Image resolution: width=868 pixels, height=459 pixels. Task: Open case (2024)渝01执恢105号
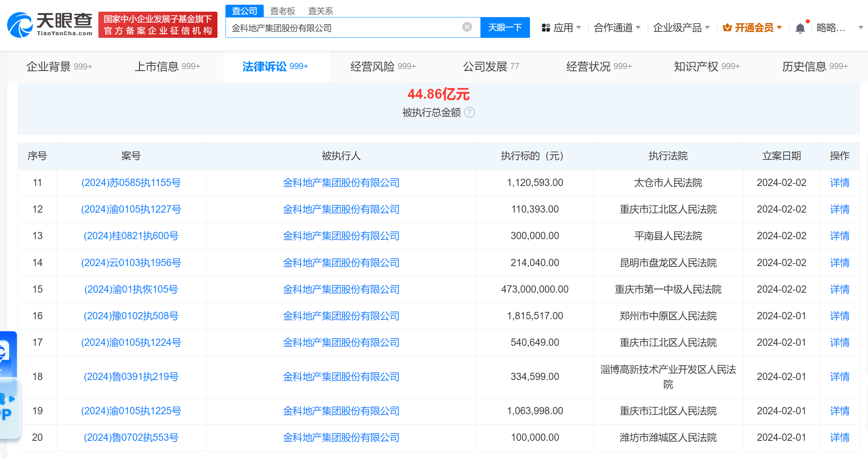[131, 289]
